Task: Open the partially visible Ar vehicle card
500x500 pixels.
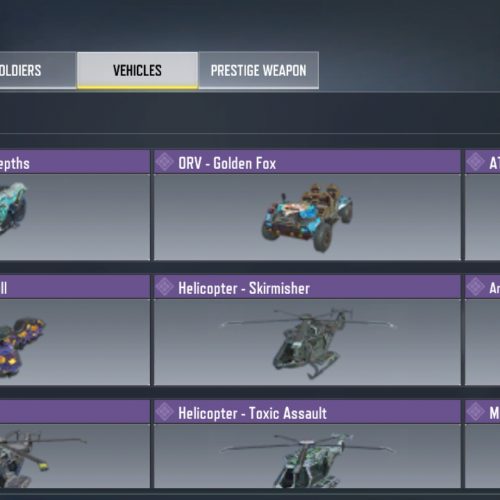Action: click(482, 330)
